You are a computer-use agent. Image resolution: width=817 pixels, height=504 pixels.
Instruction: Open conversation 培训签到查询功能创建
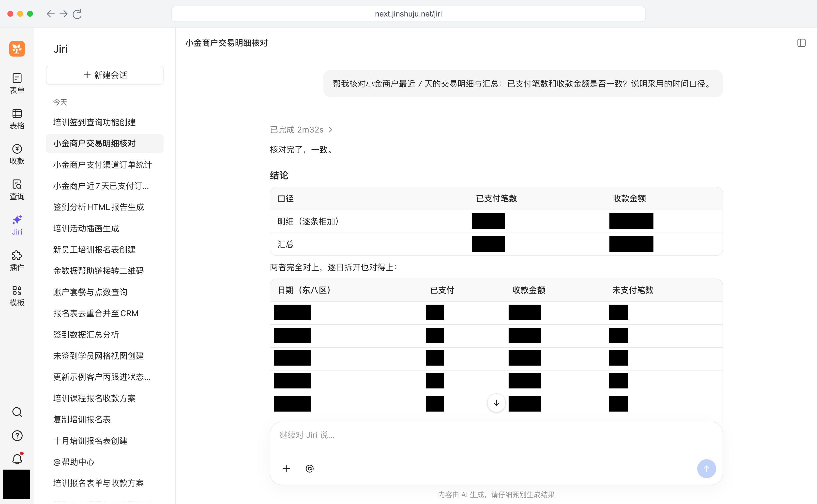[x=105, y=122]
